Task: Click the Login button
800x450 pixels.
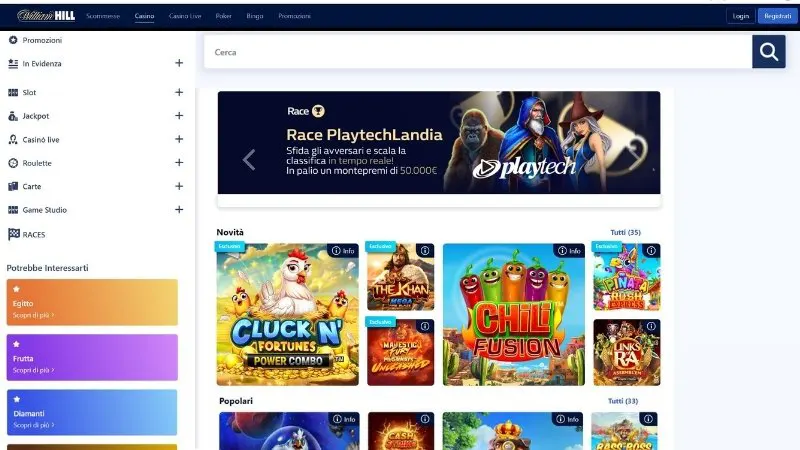Action: [x=740, y=16]
